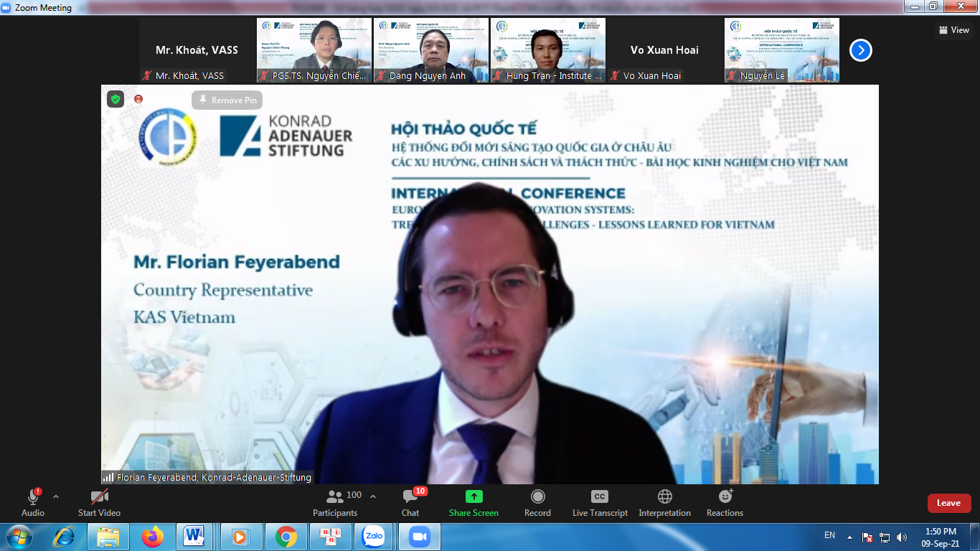Open File Explorer from taskbar
This screenshot has height=551, width=980.
click(x=108, y=537)
